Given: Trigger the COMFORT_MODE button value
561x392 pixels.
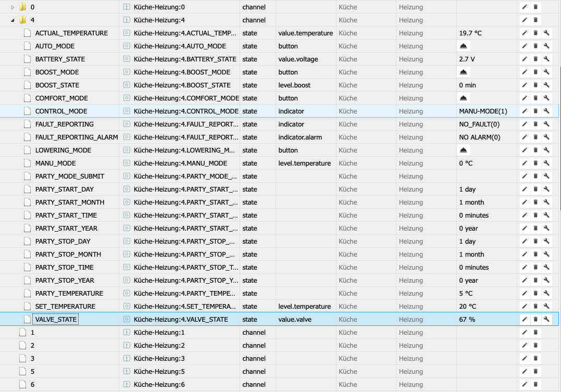Looking at the screenshot, I should 463,98.
